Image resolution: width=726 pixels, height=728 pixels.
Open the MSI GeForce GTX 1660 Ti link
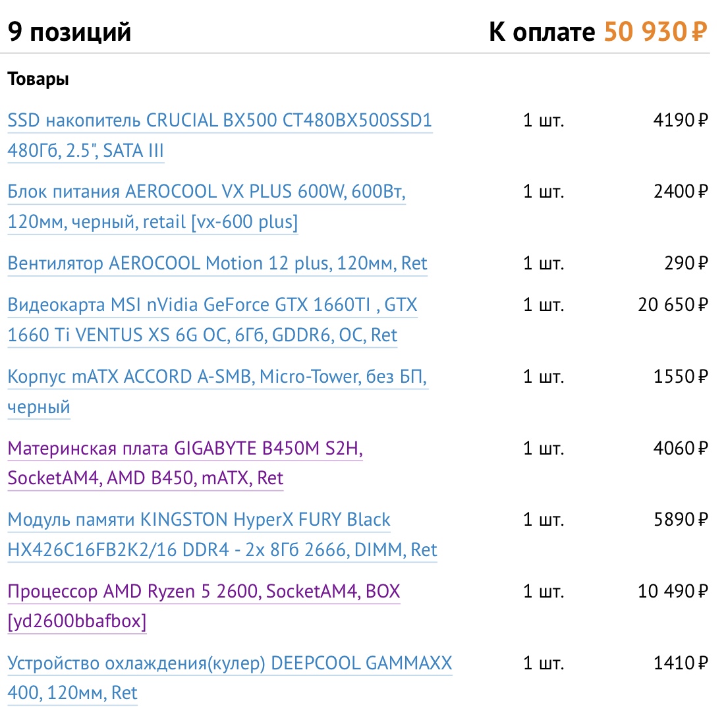pos(212,306)
